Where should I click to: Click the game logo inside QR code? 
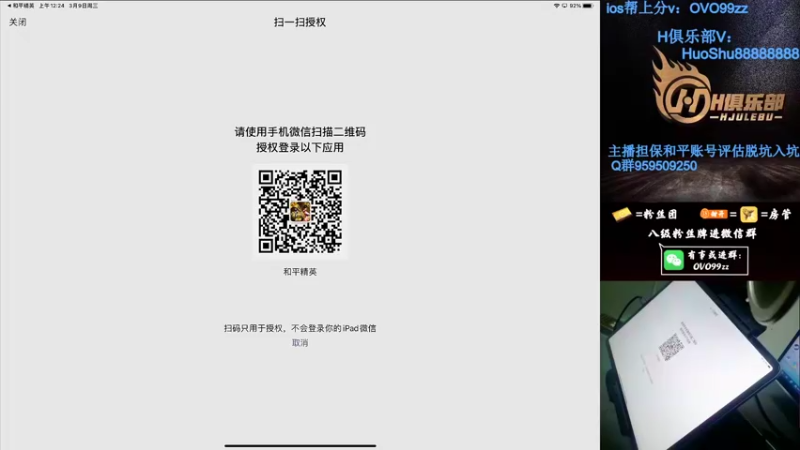[300, 212]
